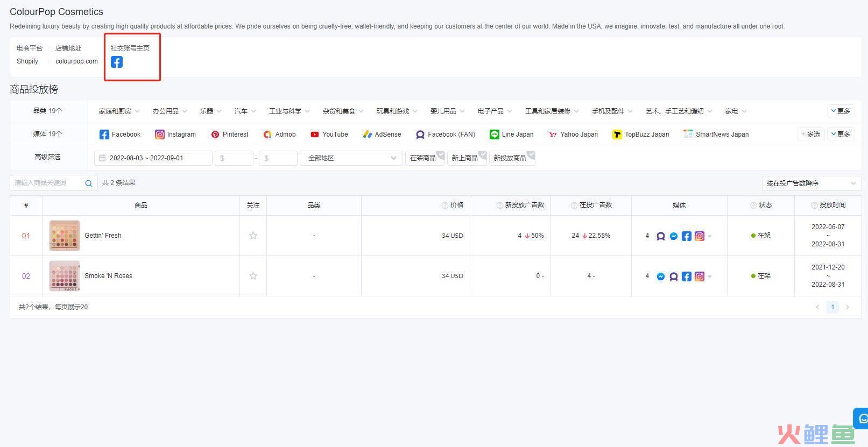Click Audience Network icon in Smoke 'N Roses row
Image resolution: width=868 pixels, height=447 pixels.
(x=674, y=276)
